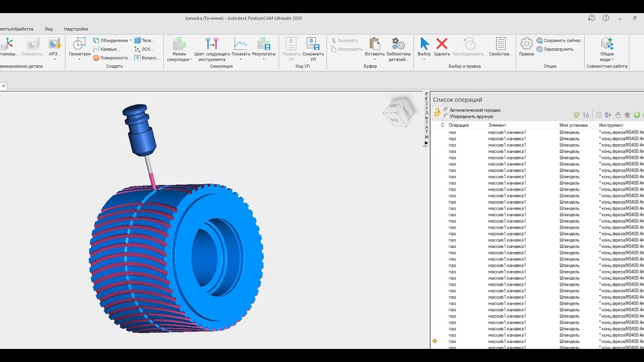The height and width of the screenshot is (362, 644).
Task: Expand the Геометрия dropdown arrow
Action: [79, 59]
